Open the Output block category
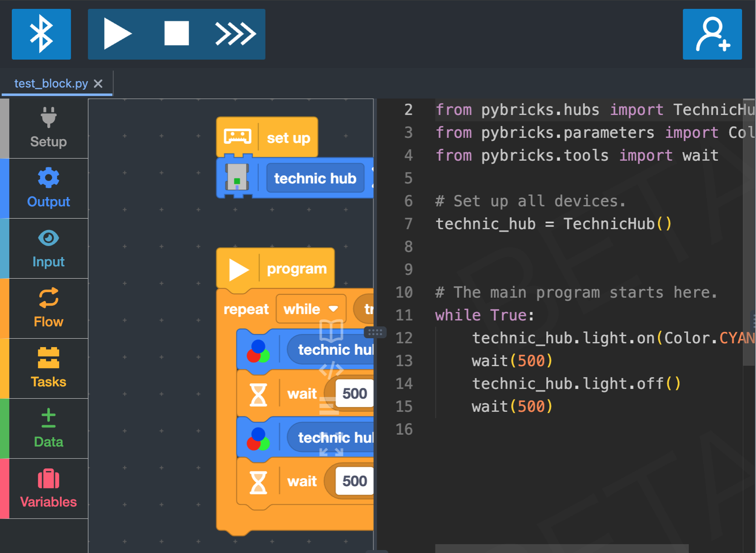Screen dimensions: 756x553 (49, 188)
